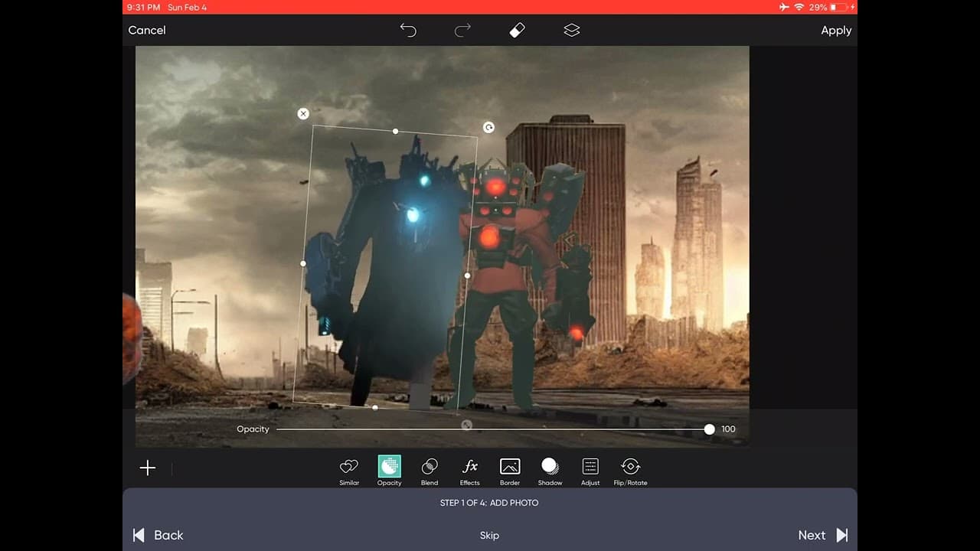Click the top-edge handle of the selection box
The height and width of the screenshot is (551, 980).
point(395,132)
